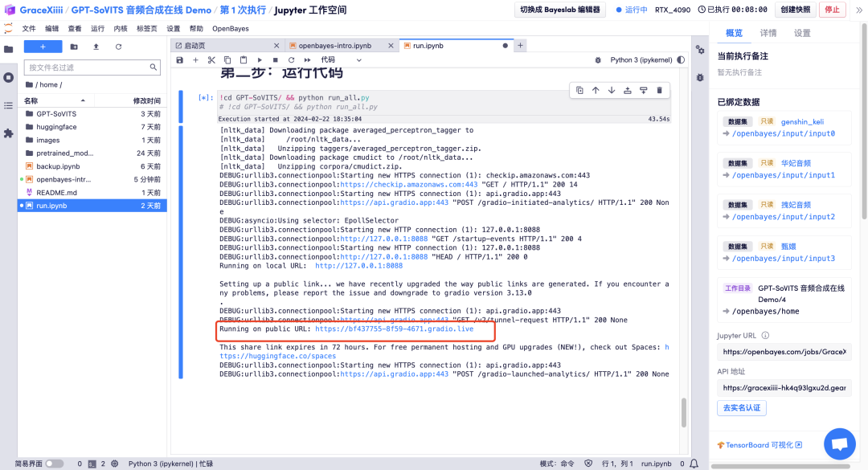Open the file browser sidebar folder icon

[x=8, y=49]
